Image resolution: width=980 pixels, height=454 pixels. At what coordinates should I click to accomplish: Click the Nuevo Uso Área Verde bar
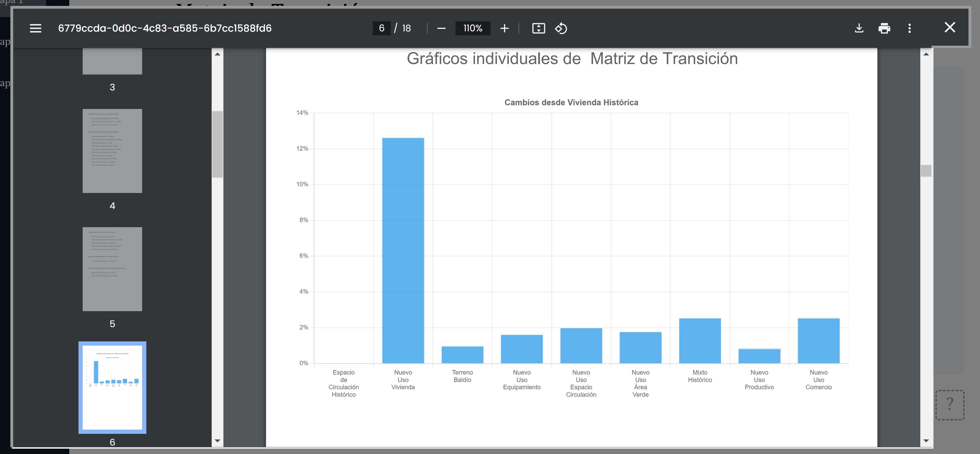click(640, 348)
